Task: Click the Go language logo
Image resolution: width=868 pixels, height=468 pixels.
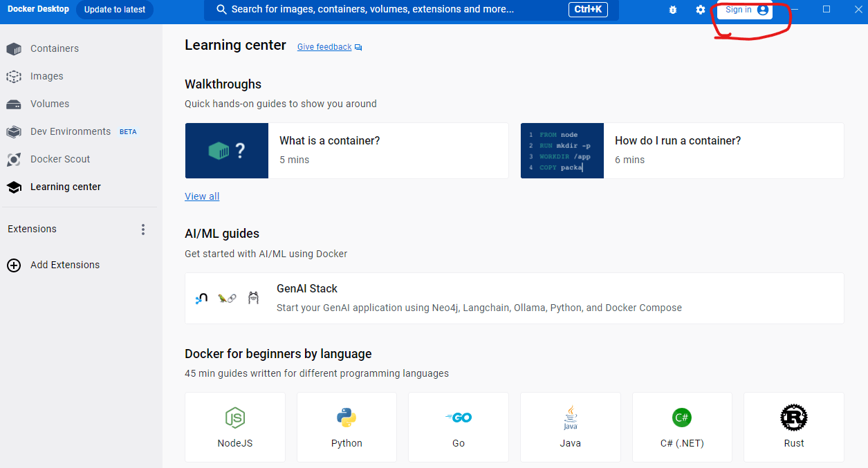Action: 459,418
